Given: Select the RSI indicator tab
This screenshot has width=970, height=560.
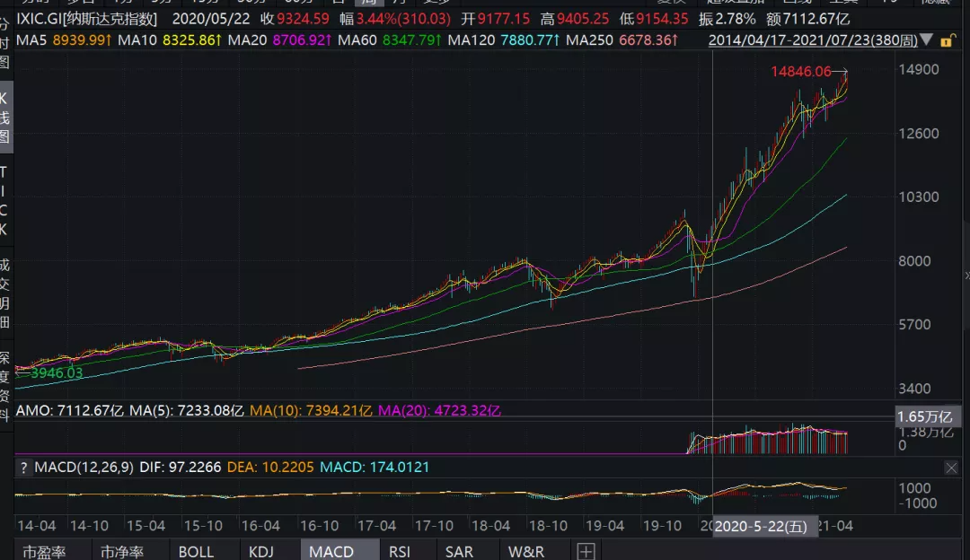Looking at the screenshot, I should coord(400,551).
